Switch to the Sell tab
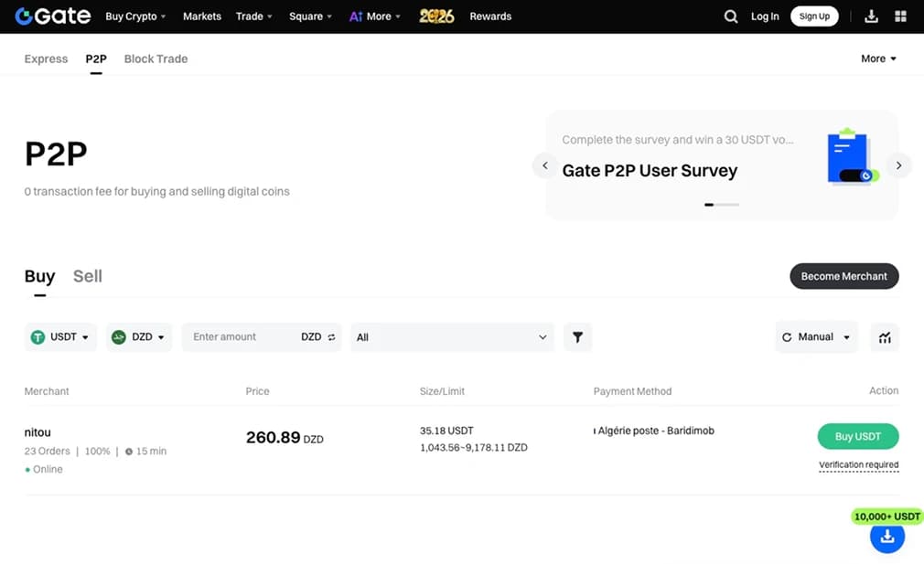This screenshot has height=564, width=924. (x=87, y=276)
